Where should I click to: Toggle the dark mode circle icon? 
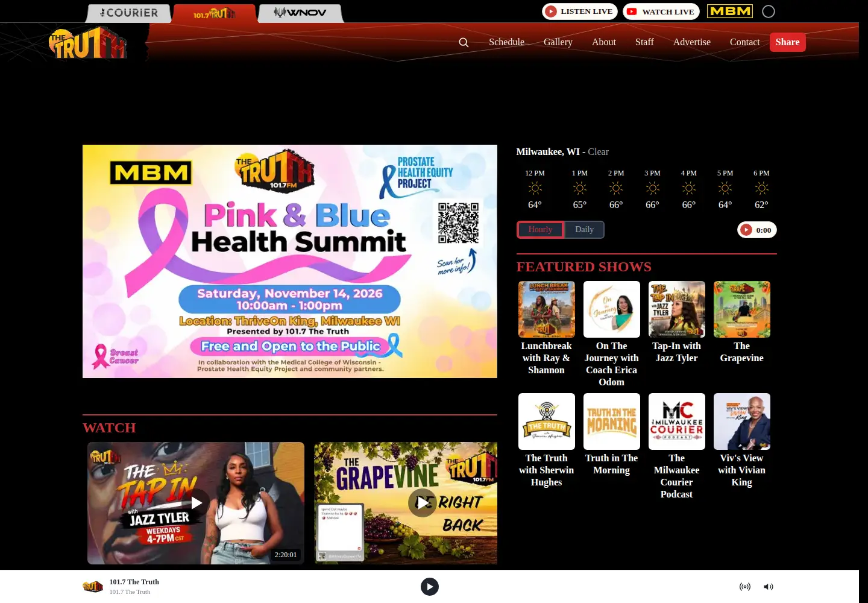pyautogui.click(x=769, y=11)
